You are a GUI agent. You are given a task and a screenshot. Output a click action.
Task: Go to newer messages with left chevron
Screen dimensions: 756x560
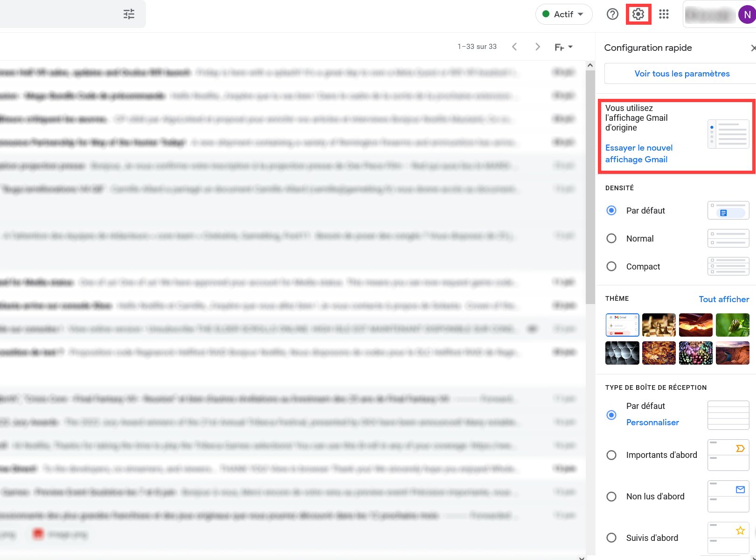point(514,47)
